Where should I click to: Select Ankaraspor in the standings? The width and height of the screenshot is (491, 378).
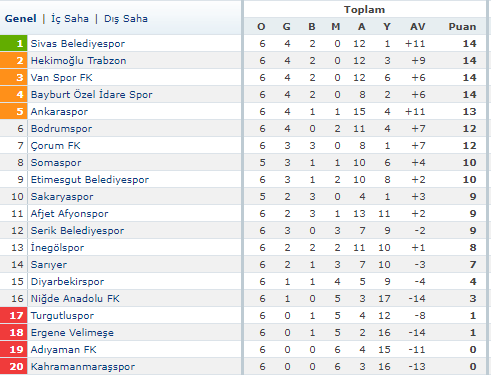point(59,112)
